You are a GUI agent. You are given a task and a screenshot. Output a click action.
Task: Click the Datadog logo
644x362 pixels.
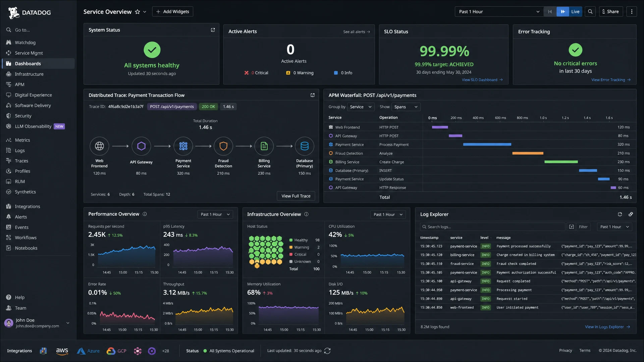(30, 12)
